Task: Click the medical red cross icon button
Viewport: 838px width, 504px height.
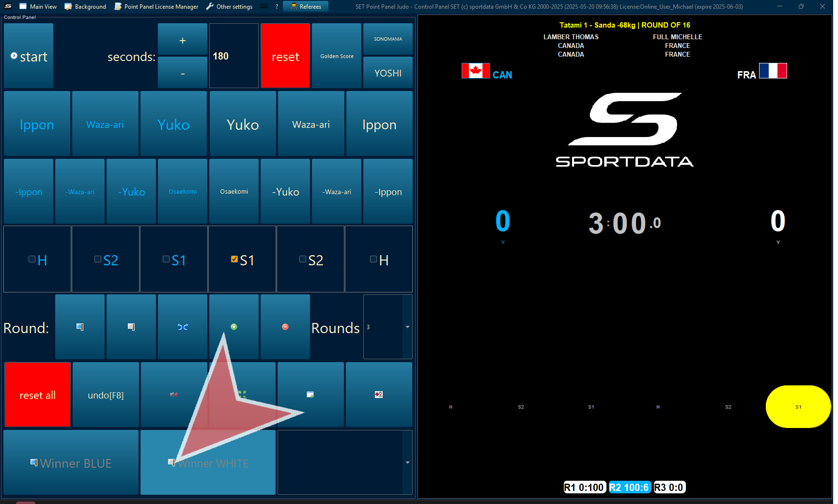Action: [x=379, y=395]
